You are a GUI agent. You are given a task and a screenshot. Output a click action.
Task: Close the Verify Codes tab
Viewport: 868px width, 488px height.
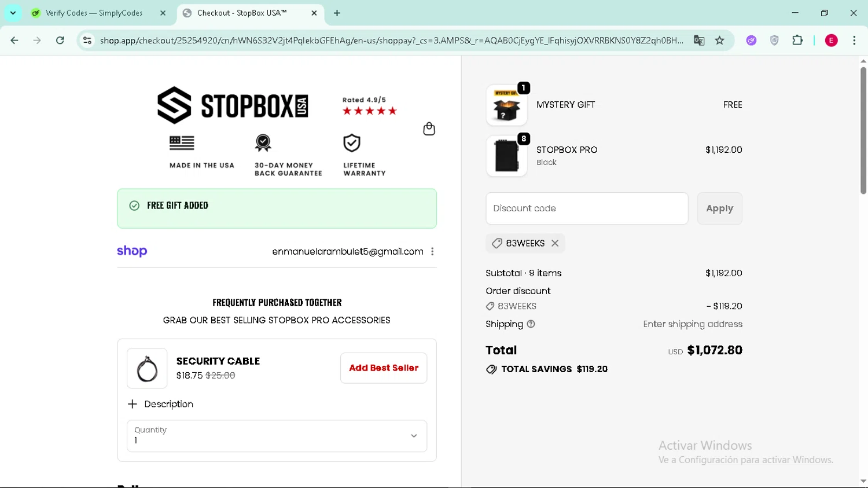[163, 13]
